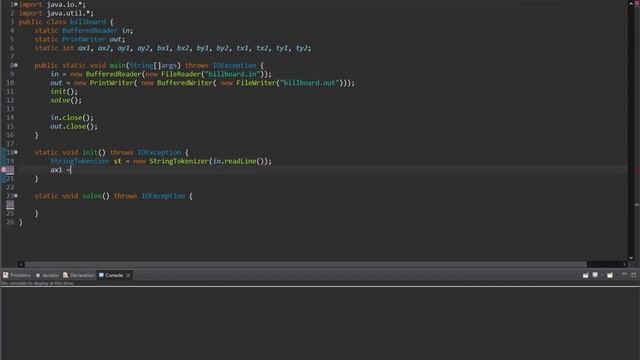
Task: Click 'PrintWriter' type on line 5
Action: tap(84, 39)
